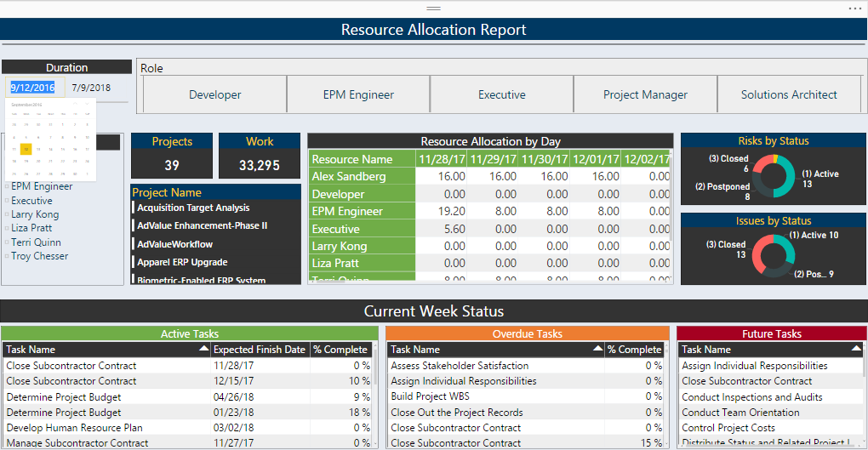
Task: Select Determine Project Budget row dated 04/26/18
Action: tap(187, 397)
